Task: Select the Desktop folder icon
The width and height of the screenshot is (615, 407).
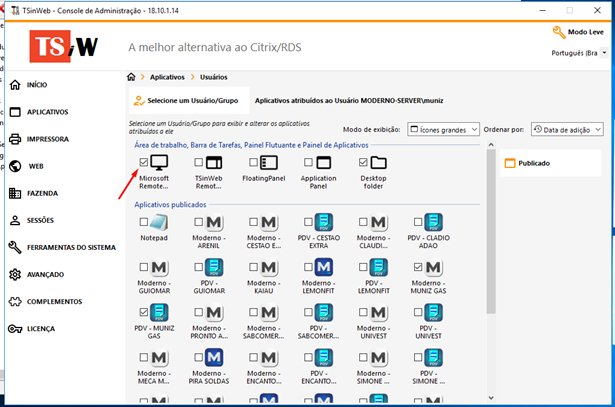Action: (x=378, y=163)
